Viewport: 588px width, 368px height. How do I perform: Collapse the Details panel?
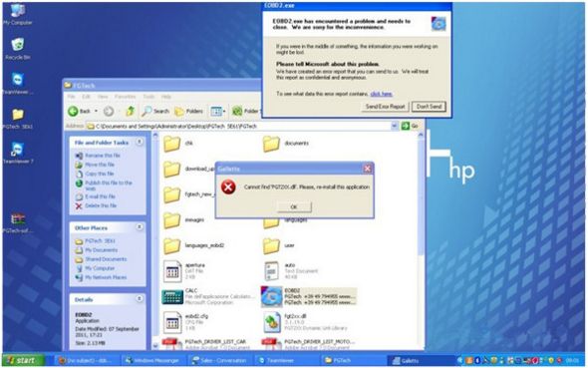[x=140, y=299]
